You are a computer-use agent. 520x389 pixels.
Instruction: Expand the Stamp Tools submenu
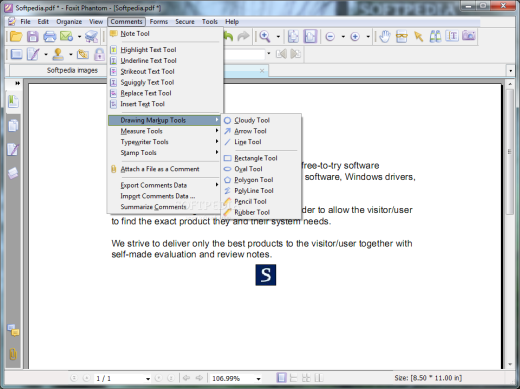[165, 153]
